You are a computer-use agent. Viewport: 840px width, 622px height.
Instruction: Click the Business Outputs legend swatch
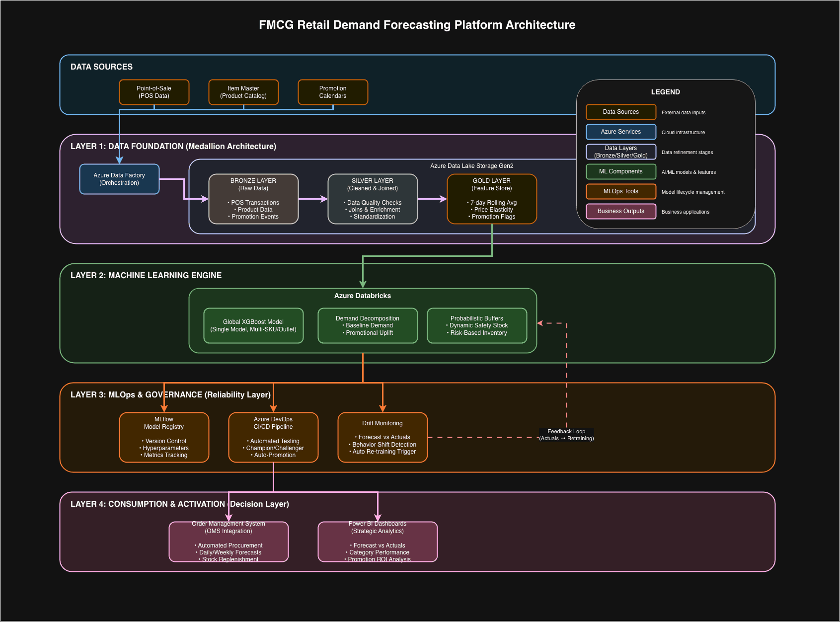(621, 211)
